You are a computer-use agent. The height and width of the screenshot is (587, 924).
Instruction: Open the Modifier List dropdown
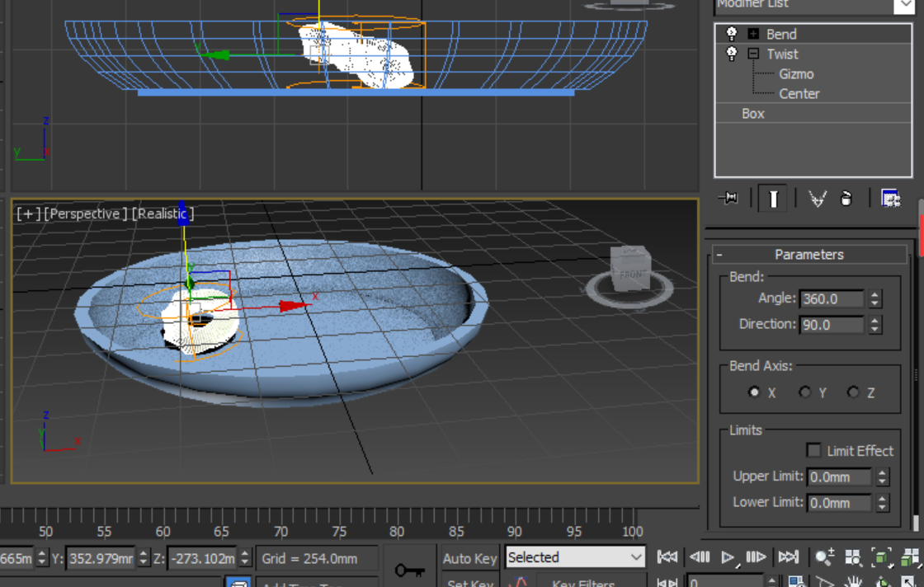point(907,6)
